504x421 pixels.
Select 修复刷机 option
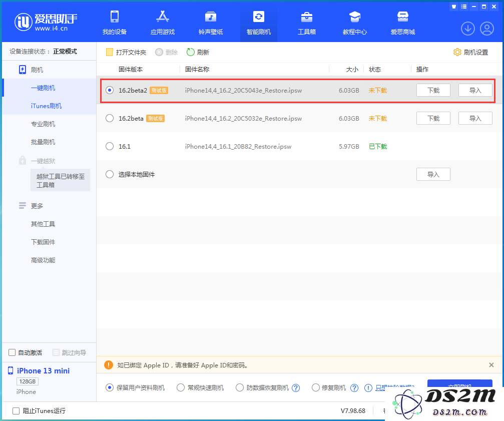click(x=316, y=387)
